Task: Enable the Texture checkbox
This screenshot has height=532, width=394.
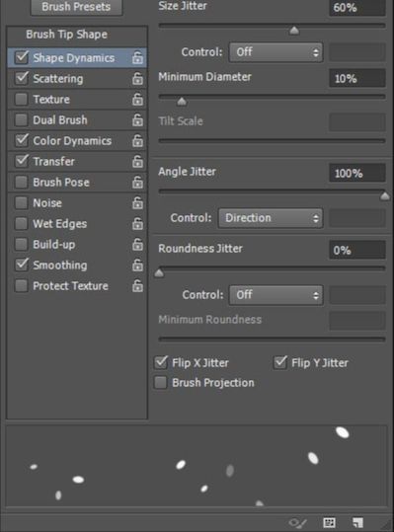Action: click(22, 100)
